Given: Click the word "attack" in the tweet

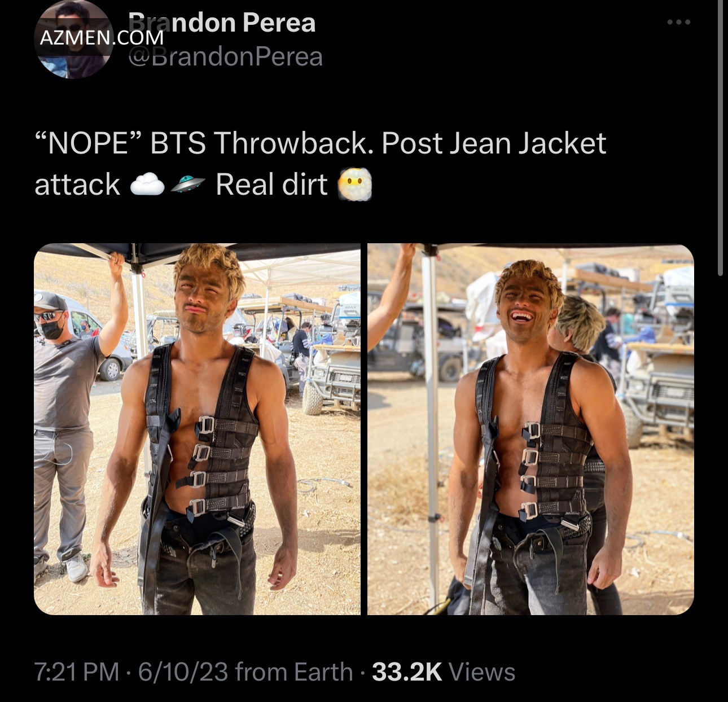Looking at the screenshot, I should 77,185.
